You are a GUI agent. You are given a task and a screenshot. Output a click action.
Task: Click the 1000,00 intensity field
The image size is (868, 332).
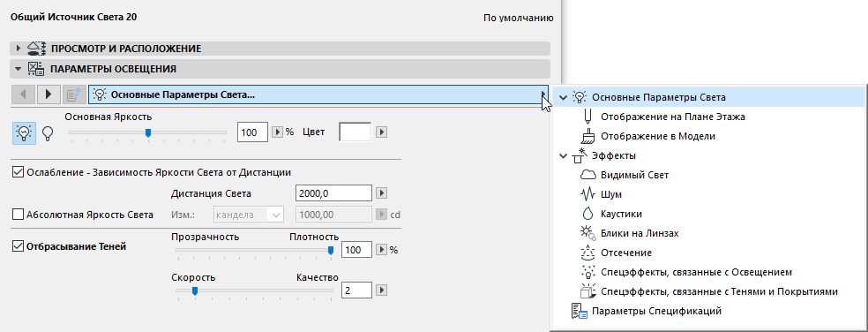[333, 215]
